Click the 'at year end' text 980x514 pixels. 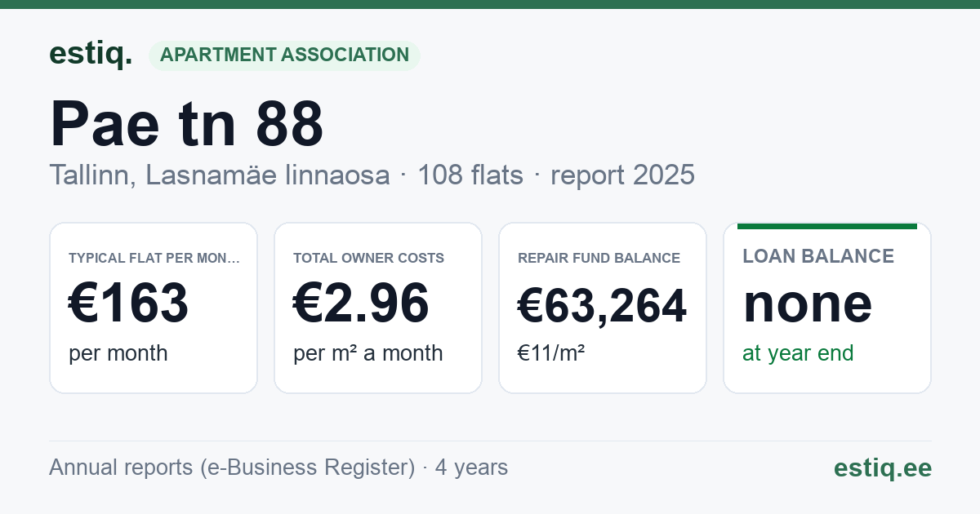[798, 353]
